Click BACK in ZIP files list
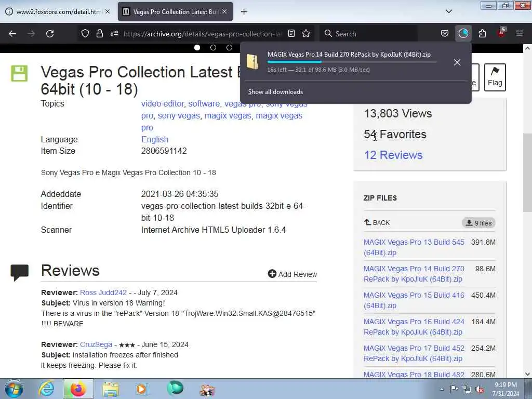Image resolution: width=532 pixels, height=399 pixels. point(377,222)
